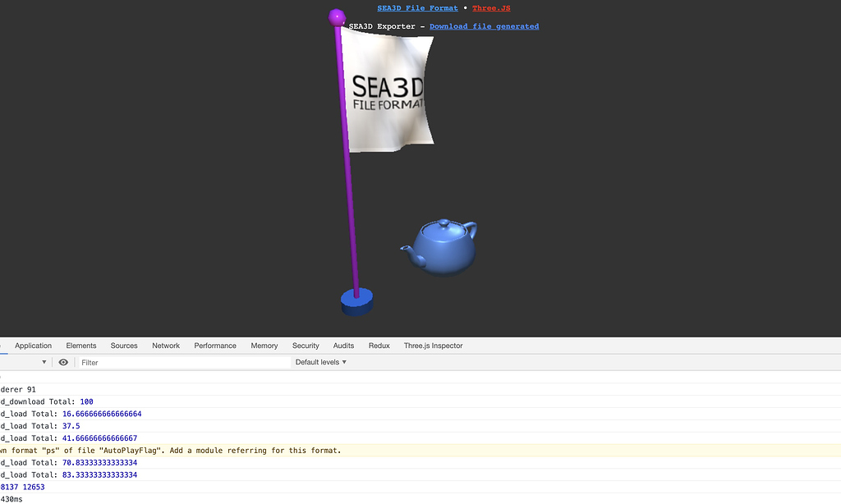Select the Performance tab
Screen dimensions: 841x504
(214, 346)
